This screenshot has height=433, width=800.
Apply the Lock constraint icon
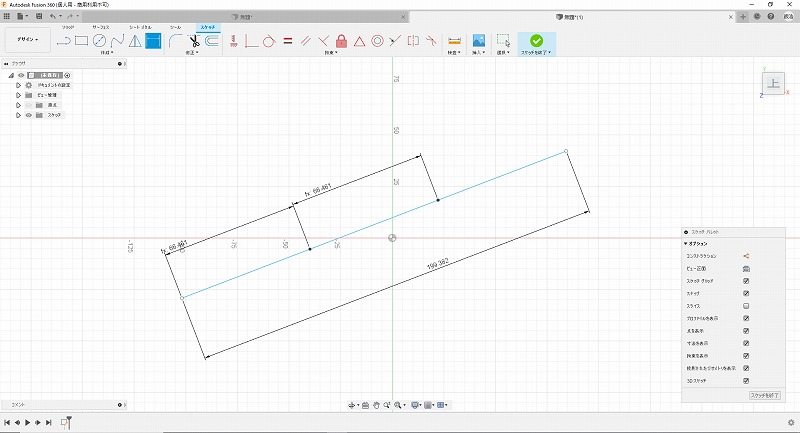[x=341, y=41]
